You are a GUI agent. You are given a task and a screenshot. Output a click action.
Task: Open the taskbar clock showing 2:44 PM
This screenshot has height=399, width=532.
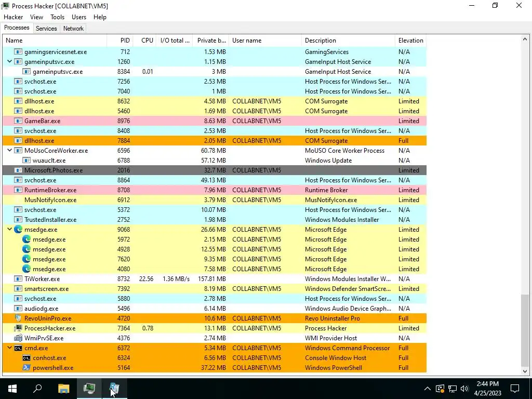487,389
